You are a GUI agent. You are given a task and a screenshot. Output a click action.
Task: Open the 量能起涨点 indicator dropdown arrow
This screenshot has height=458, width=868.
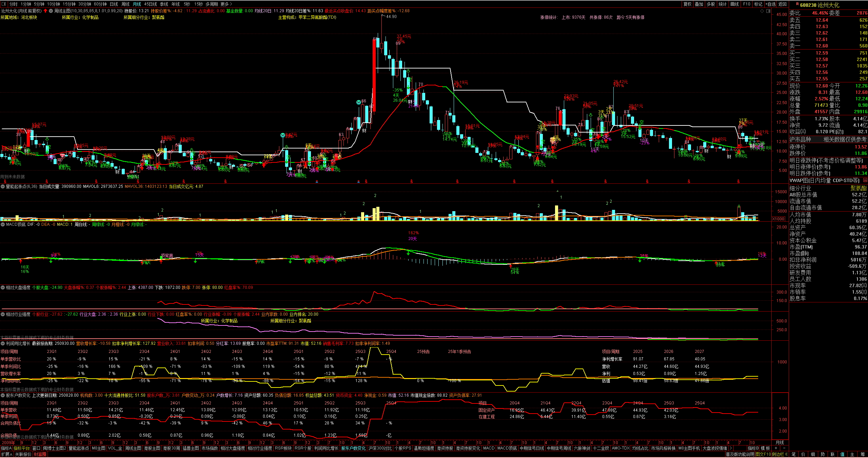click(x=3, y=186)
